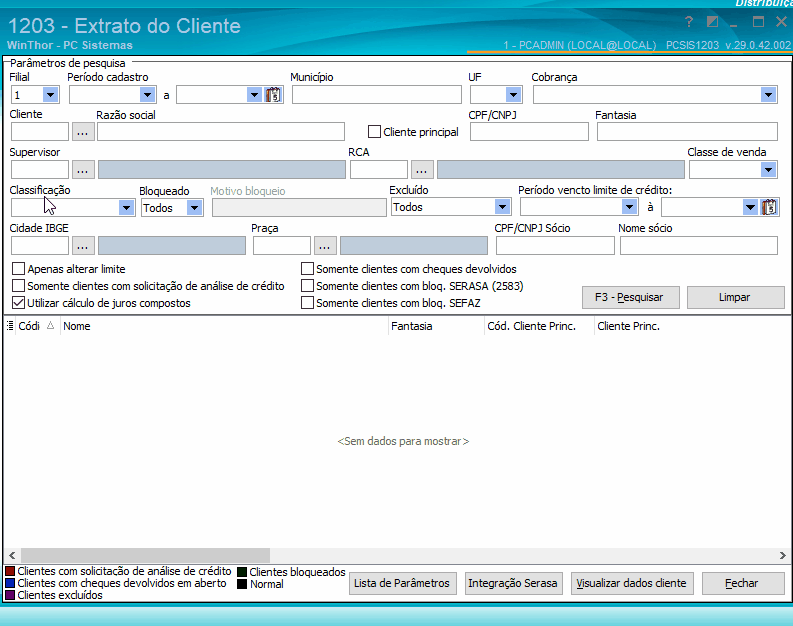Click blue cheques devolvidos legend swatch
The height and width of the screenshot is (626, 793).
(10, 583)
